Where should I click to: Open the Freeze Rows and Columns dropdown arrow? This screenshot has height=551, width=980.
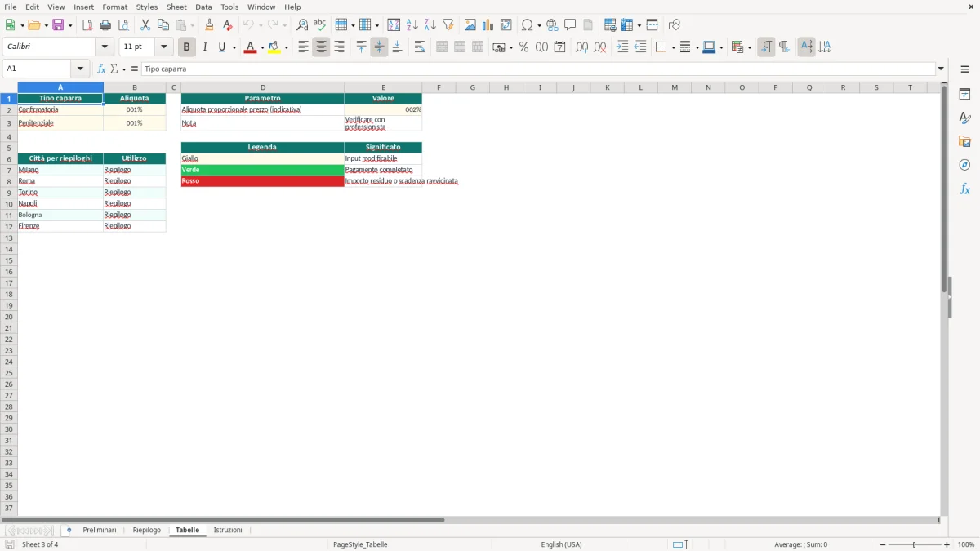click(639, 25)
